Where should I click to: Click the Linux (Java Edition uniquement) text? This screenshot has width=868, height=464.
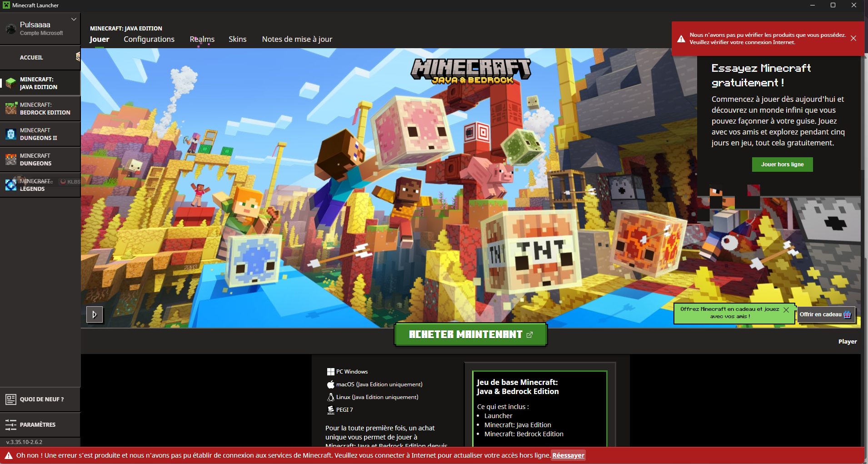click(x=377, y=397)
